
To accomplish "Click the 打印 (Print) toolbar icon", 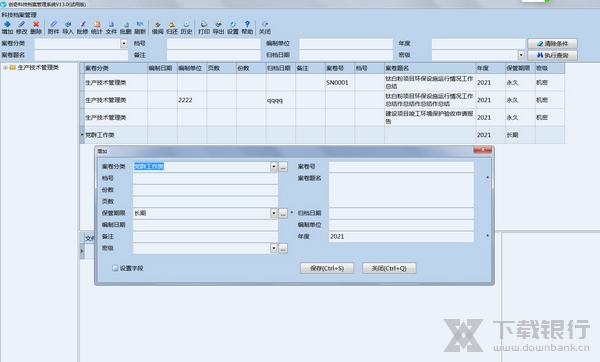I will coord(204,28).
